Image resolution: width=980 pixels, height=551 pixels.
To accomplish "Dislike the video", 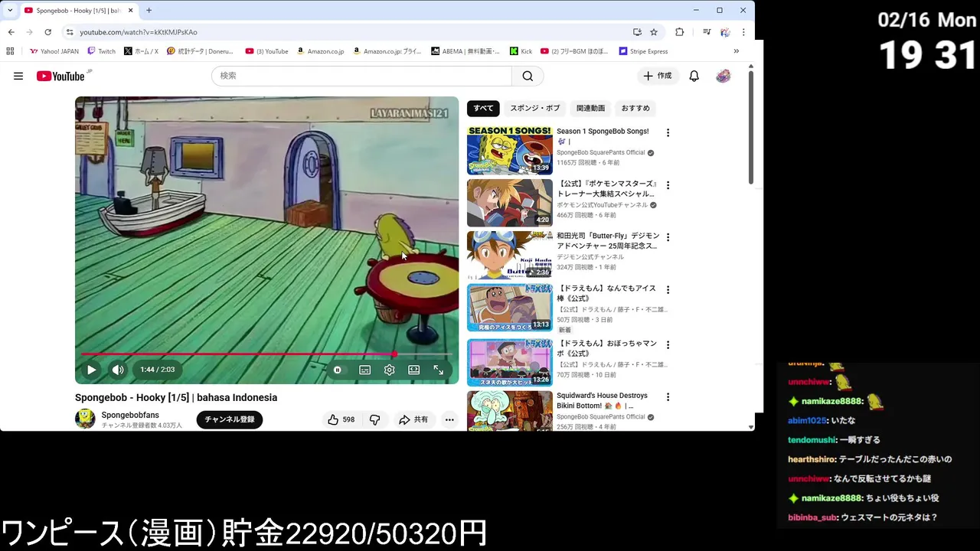I will click(374, 419).
